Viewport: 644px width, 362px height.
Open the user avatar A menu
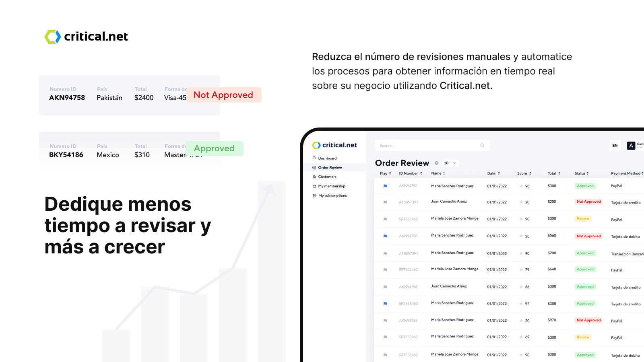[631, 146]
